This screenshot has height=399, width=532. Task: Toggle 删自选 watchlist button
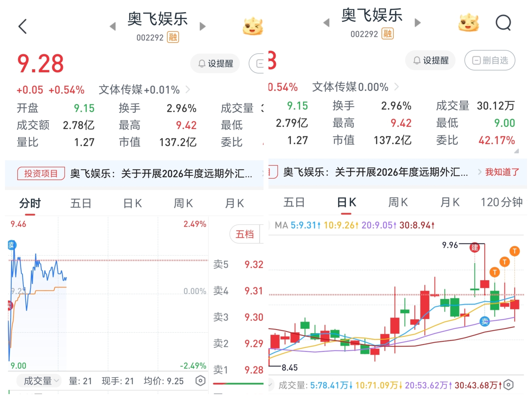(x=490, y=61)
